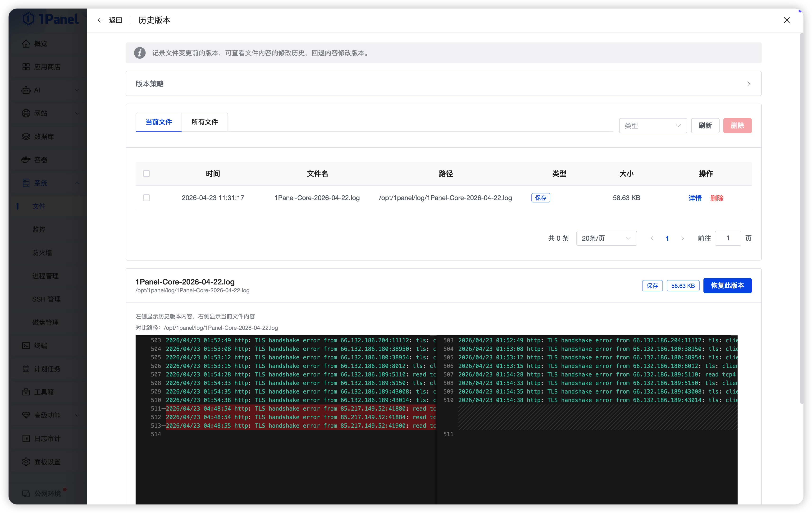
Task: Click the back arrow icon next to 返回
Action: [100, 20]
